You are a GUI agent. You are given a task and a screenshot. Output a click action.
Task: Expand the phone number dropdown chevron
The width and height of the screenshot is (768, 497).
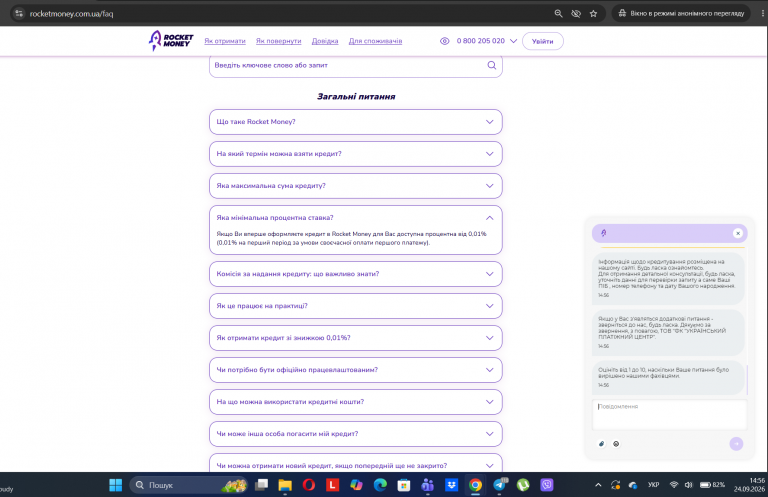pyautogui.click(x=513, y=41)
